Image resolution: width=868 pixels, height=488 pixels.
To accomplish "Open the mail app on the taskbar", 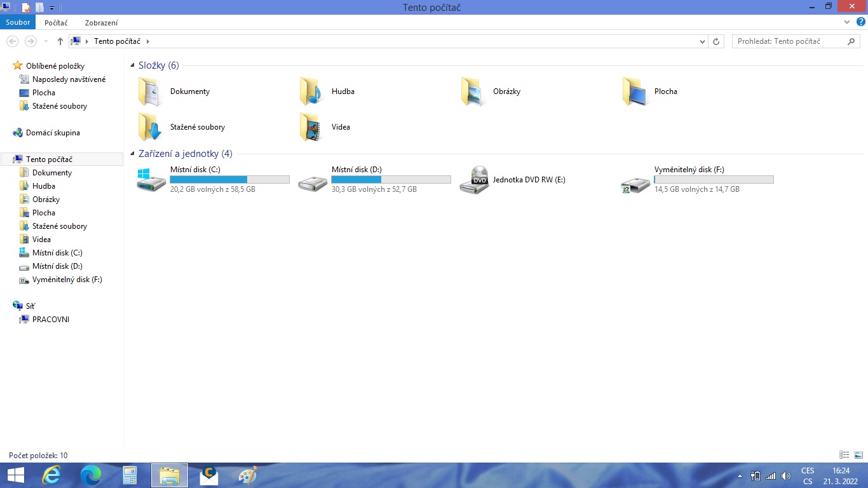I will pyautogui.click(x=208, y=475).
